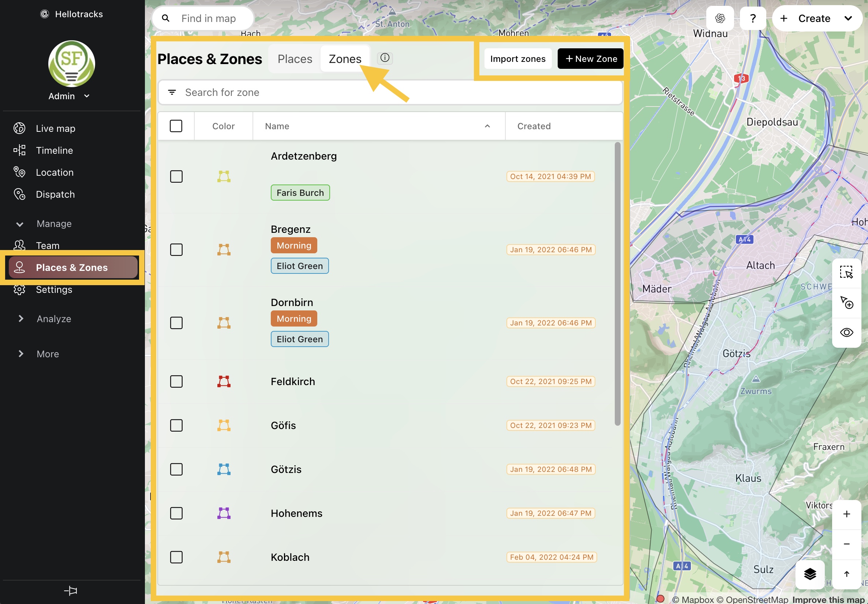Viewport: 868px width, 604px height.
Task: Open the Dispatch panel
Action: [x=55, y=194]
